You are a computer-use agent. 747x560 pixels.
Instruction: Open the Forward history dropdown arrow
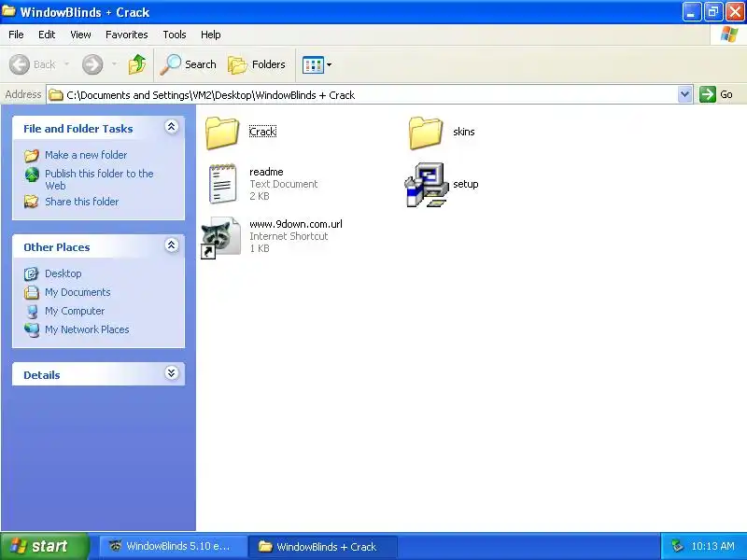[x=114, y=63]
